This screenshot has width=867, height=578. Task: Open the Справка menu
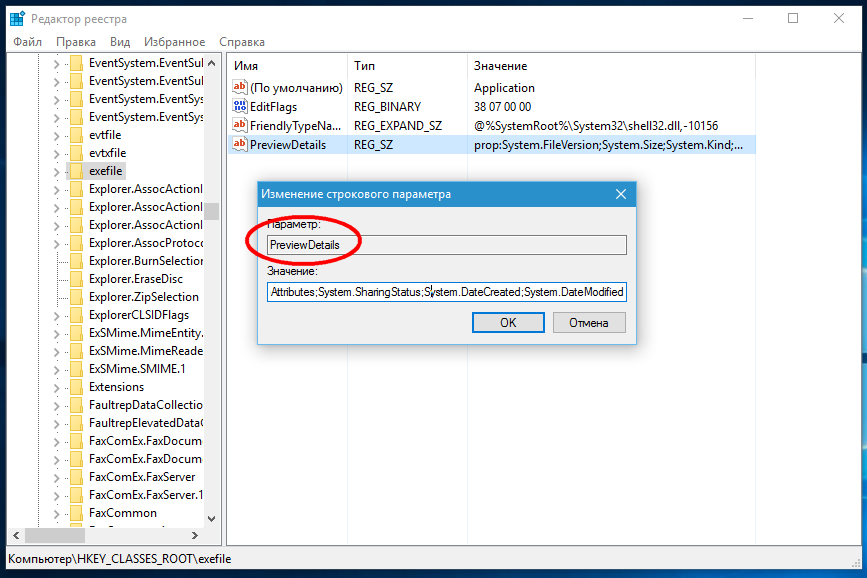[x=242, y=42]
